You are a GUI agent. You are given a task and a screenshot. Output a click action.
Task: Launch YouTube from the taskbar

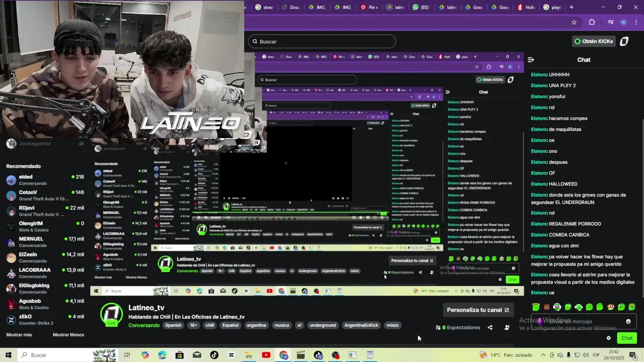(266, 355)
